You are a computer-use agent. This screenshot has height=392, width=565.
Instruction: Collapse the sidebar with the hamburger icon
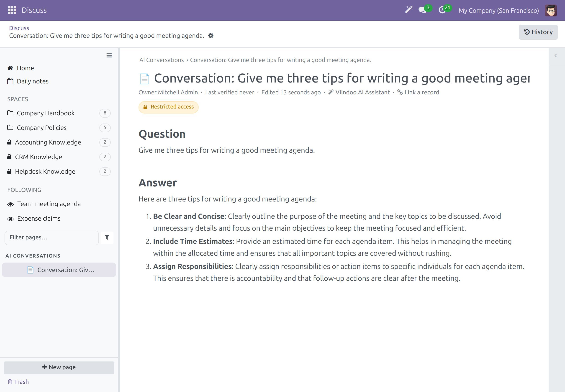click(109, 56)
